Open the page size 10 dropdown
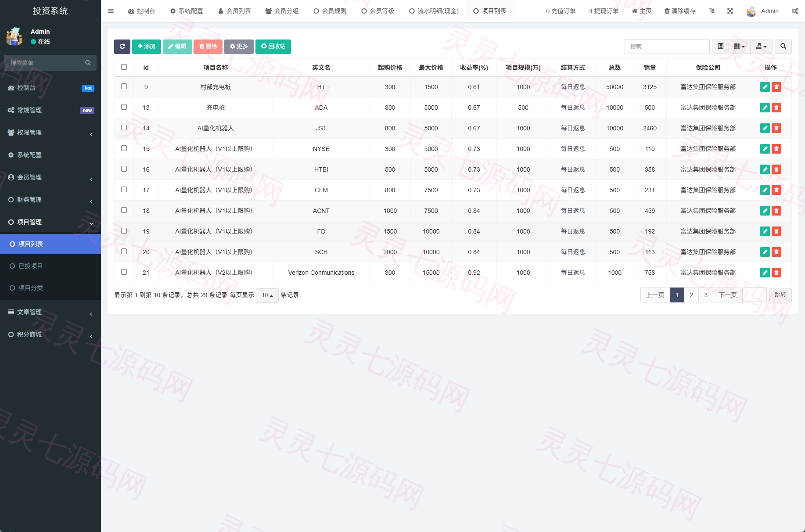This screenshot has height=532, width=805. coord(267,295)
